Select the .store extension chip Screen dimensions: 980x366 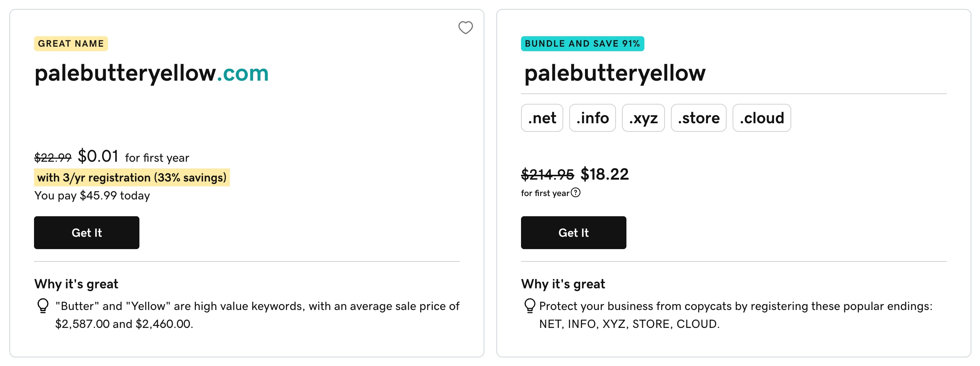tap(699, 118)
